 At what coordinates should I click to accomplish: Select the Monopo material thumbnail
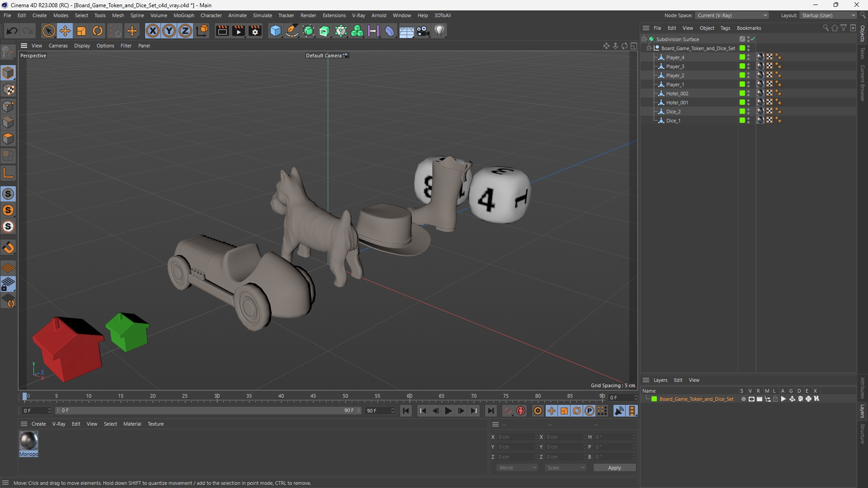[x=28, y=441]
